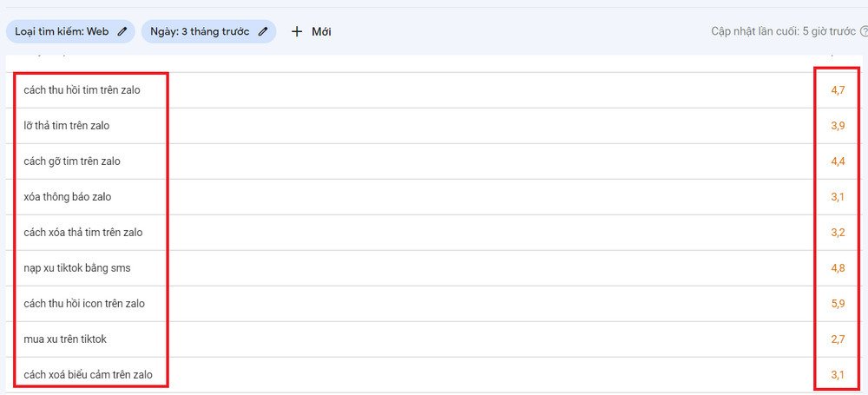
Task: Select 'cách thu hồi icon trên zalo' row
Action: point(84,304)
